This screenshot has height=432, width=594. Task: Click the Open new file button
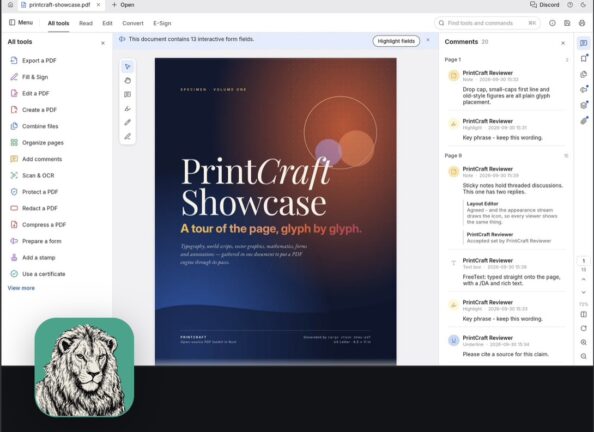coord(123,5)
